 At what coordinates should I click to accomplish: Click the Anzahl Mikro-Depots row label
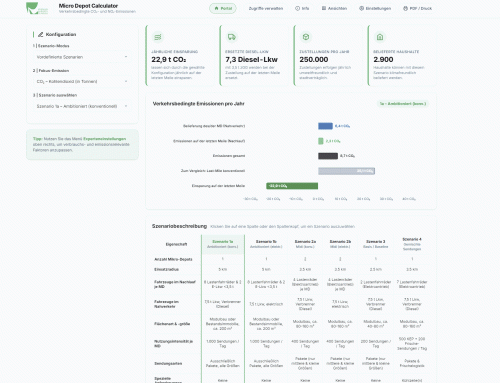[x=173, y=259]
